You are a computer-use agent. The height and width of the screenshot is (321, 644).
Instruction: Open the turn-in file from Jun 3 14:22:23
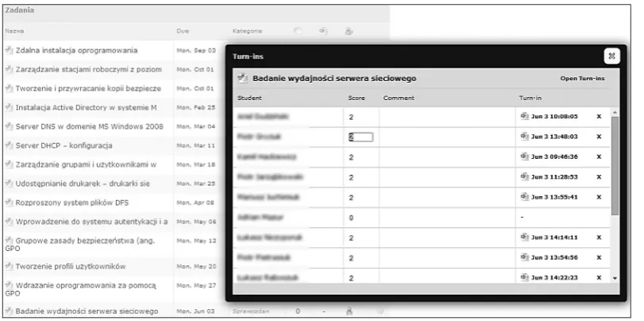coord(524,277)
